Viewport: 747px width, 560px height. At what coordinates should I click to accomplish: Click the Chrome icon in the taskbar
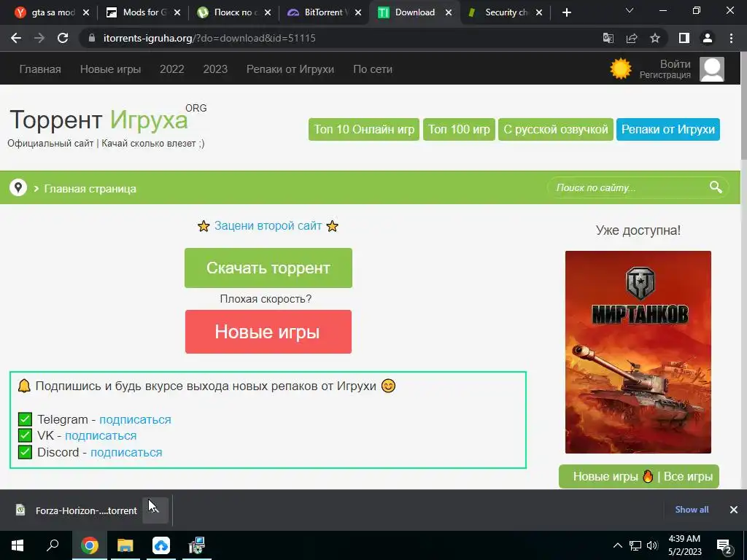tap(89, 545)
